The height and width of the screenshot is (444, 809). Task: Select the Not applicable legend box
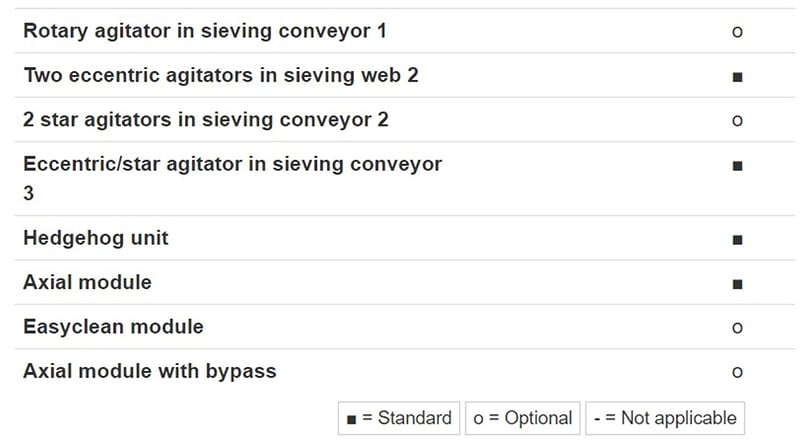pyautogui.click(x=665, y=418)
